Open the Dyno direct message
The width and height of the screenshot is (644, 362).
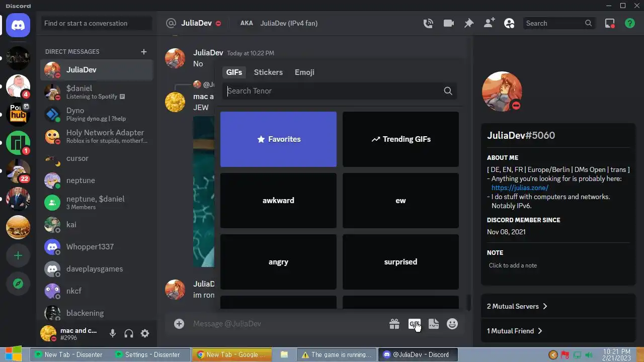coord(97,114)
